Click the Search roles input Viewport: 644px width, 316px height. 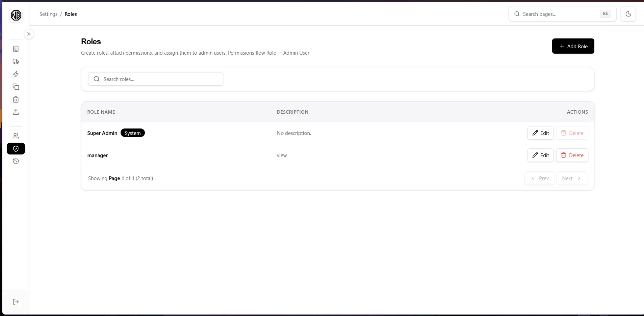click(156, 79)
